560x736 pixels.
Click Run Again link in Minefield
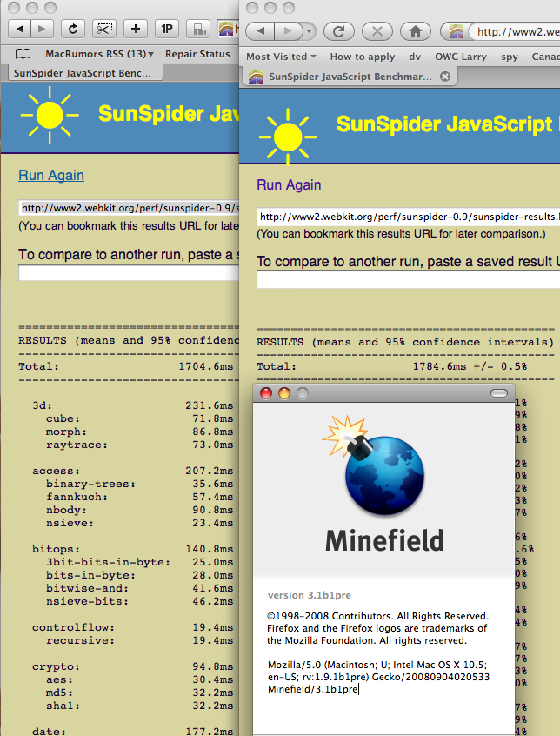click(x=289, y=185)
